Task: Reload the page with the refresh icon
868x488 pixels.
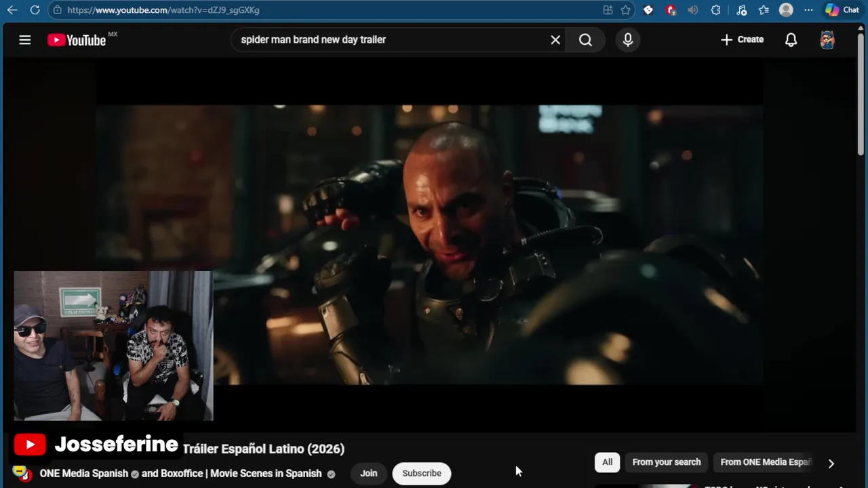Action: [x=35, y=10]
